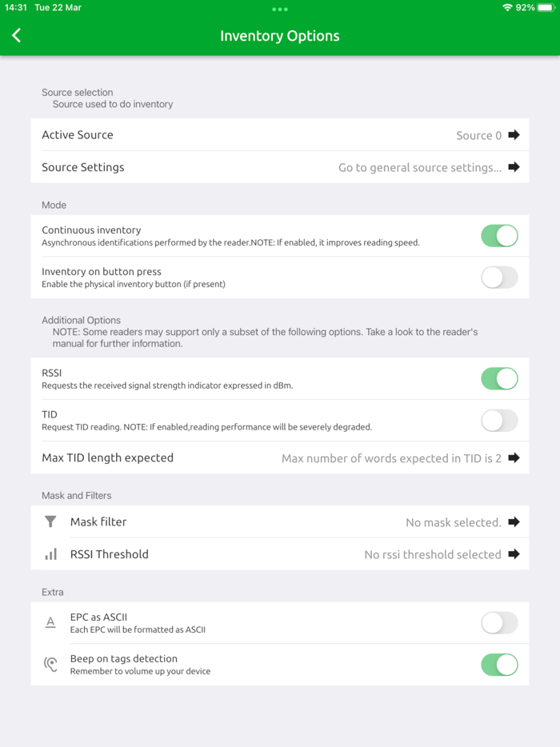Open the Max TID length expected arrow
Image resolution: width=560 pixels, height=747 pixels.
pos(514,458)
